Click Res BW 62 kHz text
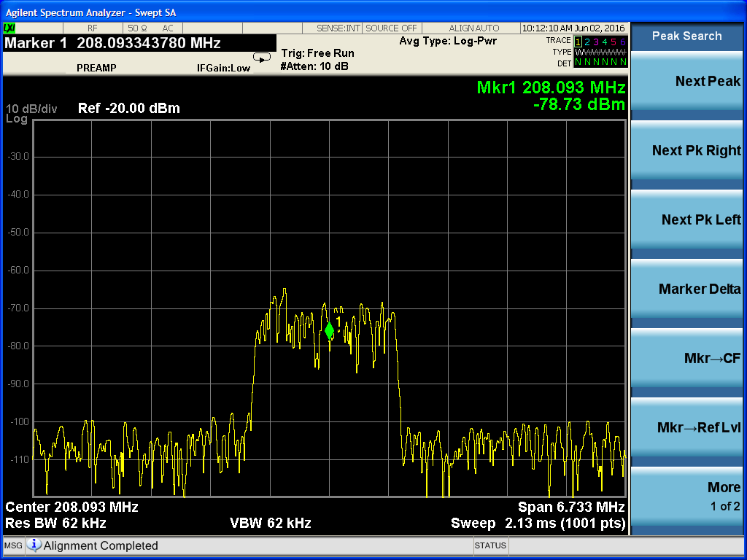 coord(55,524)
